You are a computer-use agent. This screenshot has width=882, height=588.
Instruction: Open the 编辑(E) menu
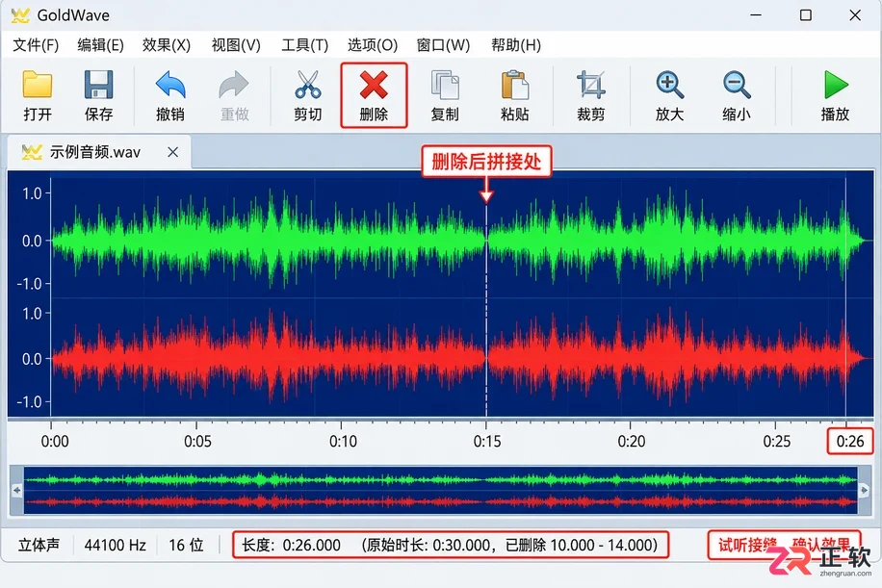[x=101, y=45]
